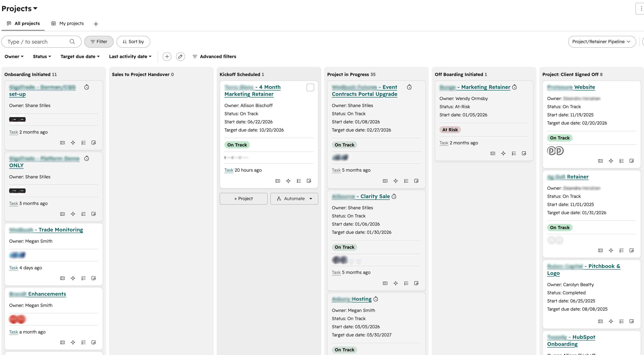Switch to the All projects tab

(23, 24)
